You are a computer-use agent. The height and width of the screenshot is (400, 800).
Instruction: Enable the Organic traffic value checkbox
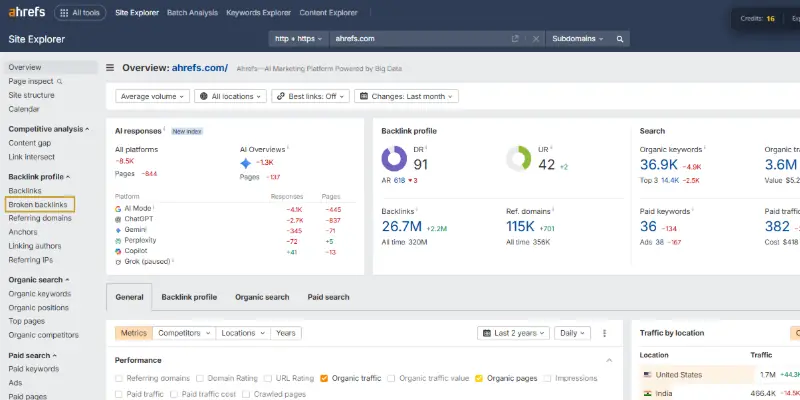(x=391, y=379)
